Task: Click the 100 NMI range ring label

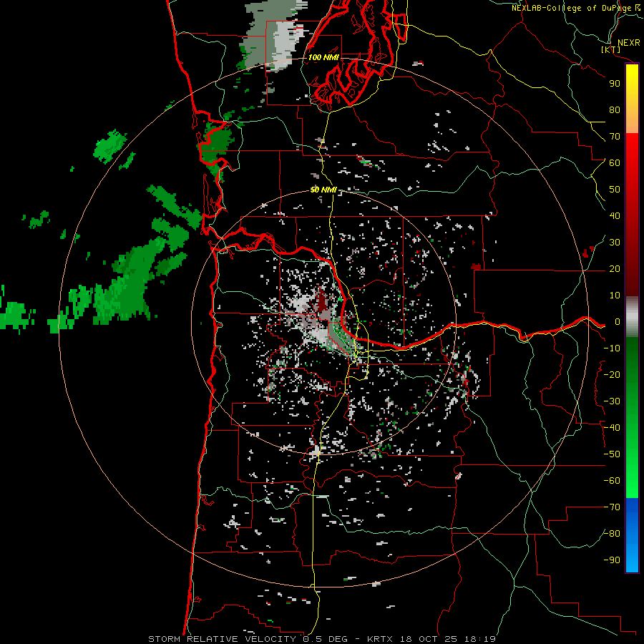Action: (x=323, y=57)
